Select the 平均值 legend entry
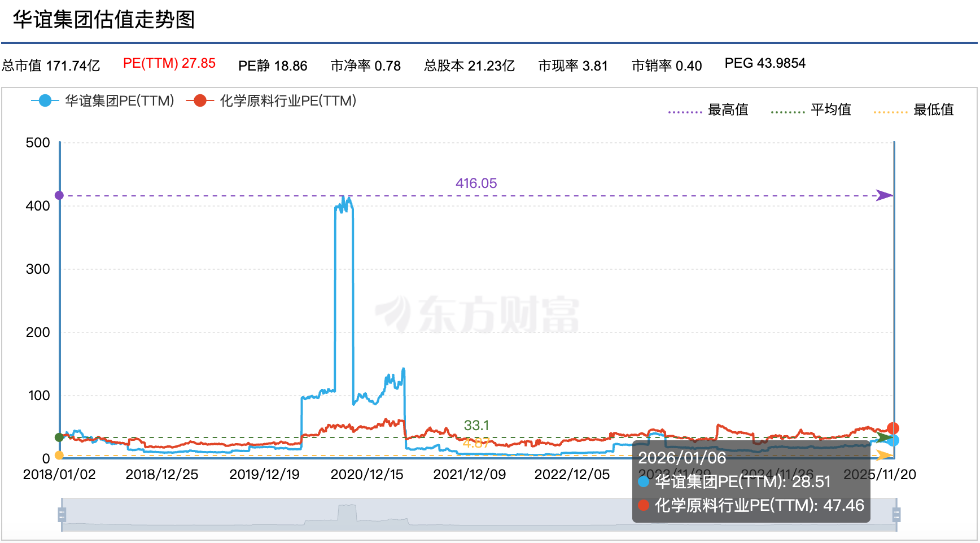Screen dimensions: 980x543 coord(831,110)
